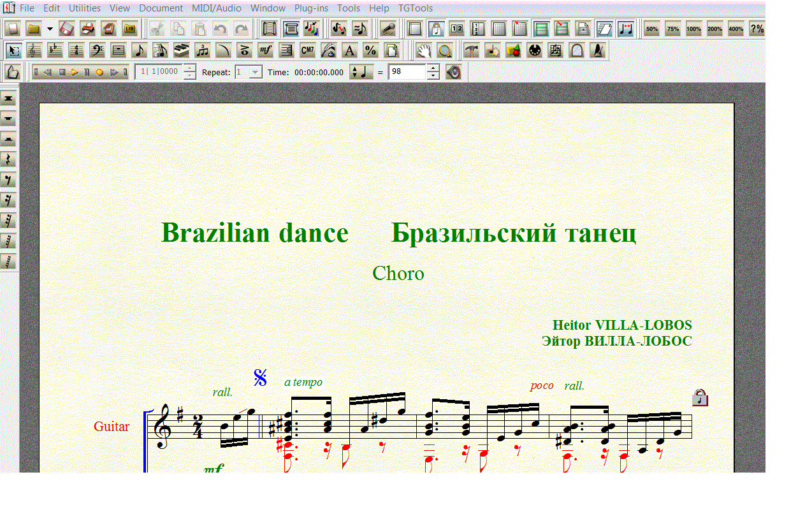Open the File menu

point(27,8)
